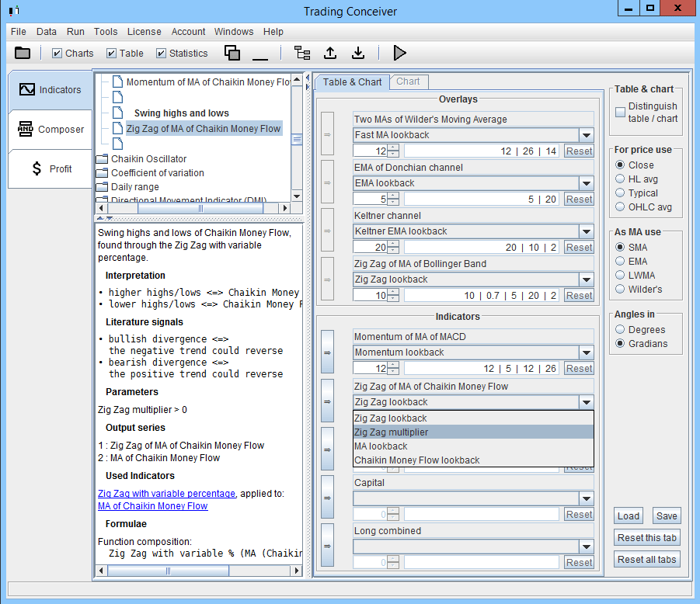The image size is (700, 604).
Task: Open Zig Zag lookback dropdown under Bollinger Band
Action: point(586,279)
